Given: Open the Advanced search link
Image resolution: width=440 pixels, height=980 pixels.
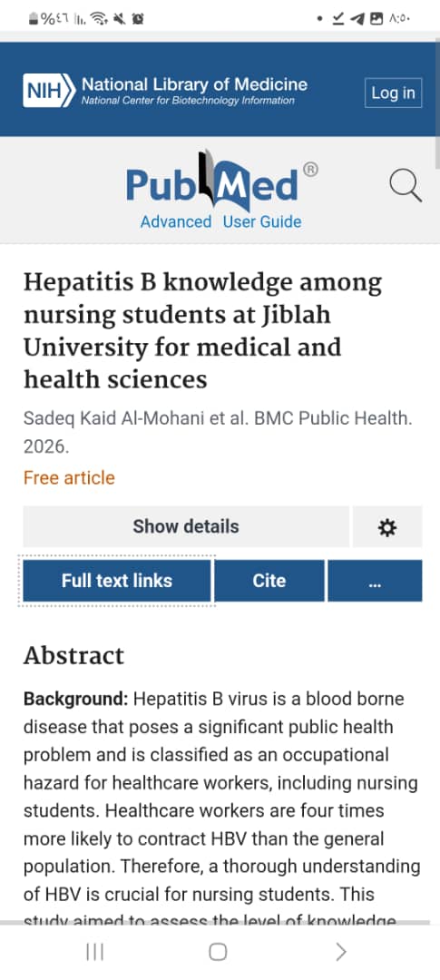Looking at the screenshot, I should point(176,222).
